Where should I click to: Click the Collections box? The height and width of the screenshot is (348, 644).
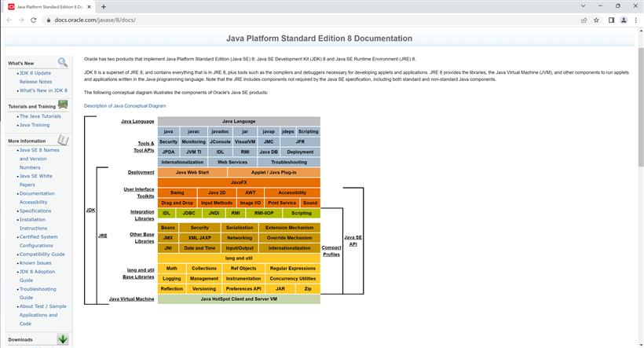[203, 269]
